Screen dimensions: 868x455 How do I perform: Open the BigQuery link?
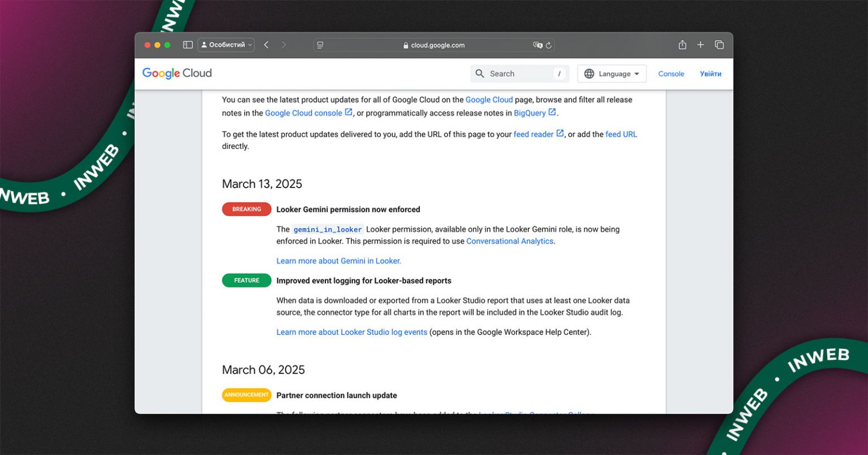tap(530, 113)
